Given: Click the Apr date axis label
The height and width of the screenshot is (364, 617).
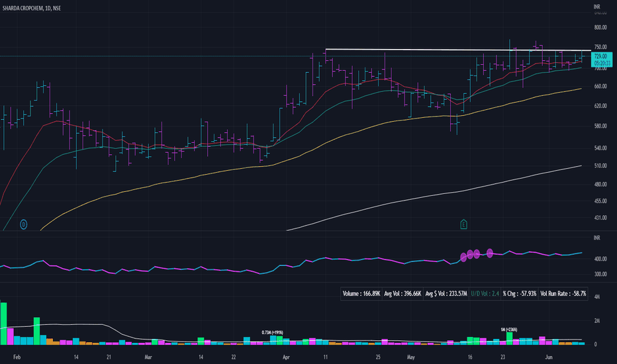Looking at the screenshot, I should coord(286,357).
